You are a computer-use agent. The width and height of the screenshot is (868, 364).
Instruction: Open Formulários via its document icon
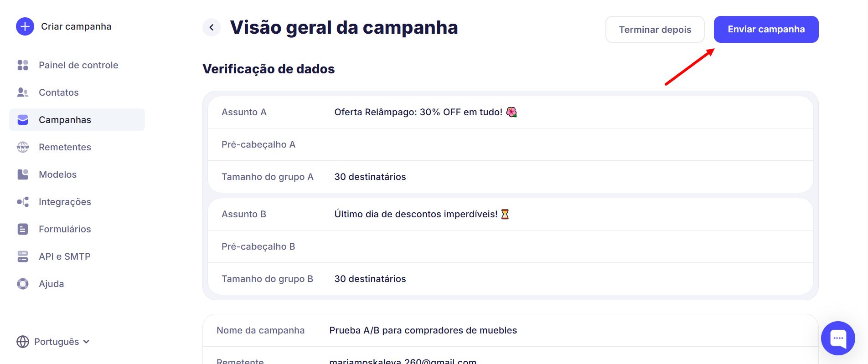pyautogui.click(x=23, y=229)
